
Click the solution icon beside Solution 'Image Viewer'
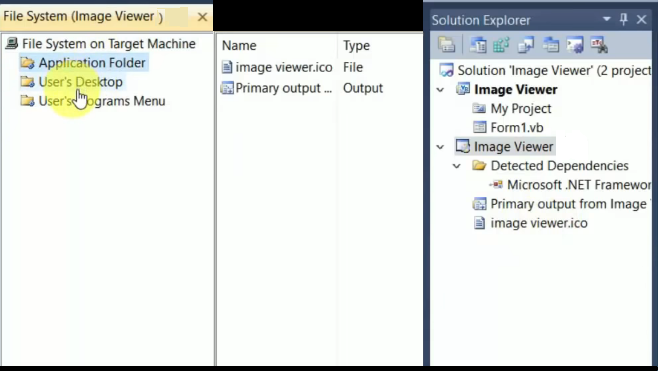446,70
